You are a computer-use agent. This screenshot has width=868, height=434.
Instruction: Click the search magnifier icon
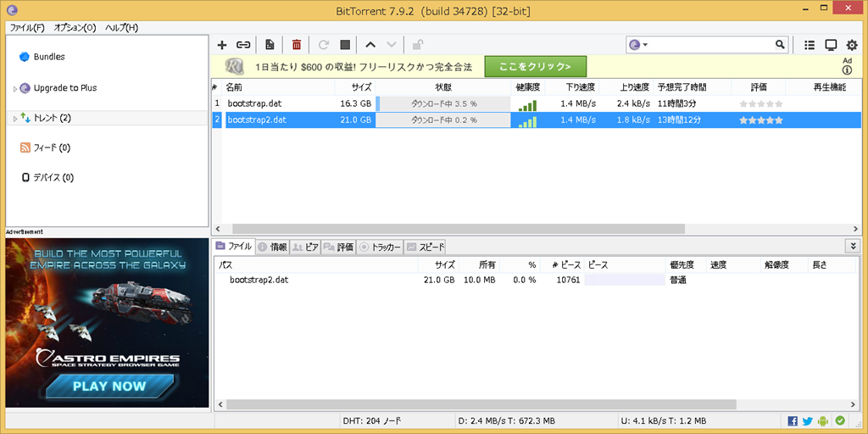click(780, 45)
